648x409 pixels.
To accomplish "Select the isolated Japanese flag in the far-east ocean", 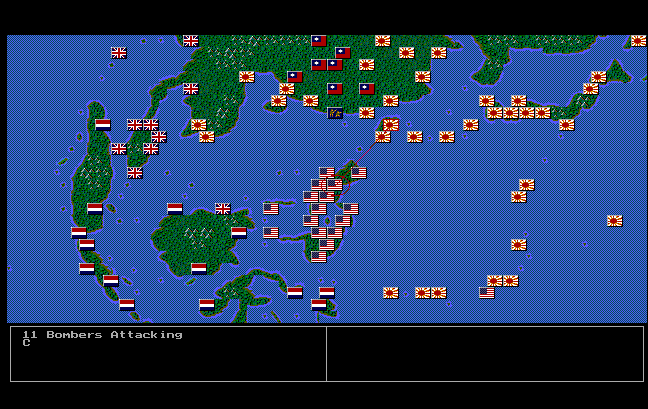I will tap(614, 221).
